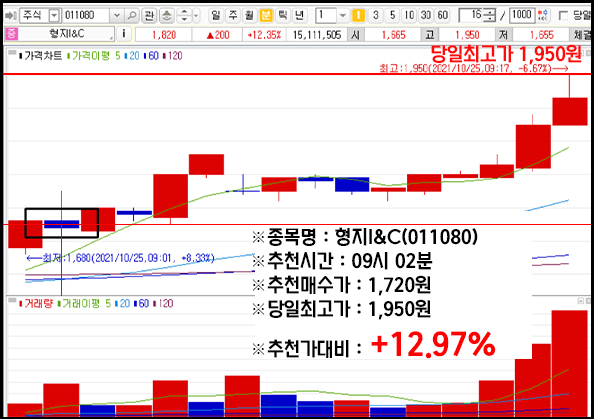The width and height of the screenshot is (594, 419).
Task: Click the price change ▲200 value
Action: tap(217, 35)
